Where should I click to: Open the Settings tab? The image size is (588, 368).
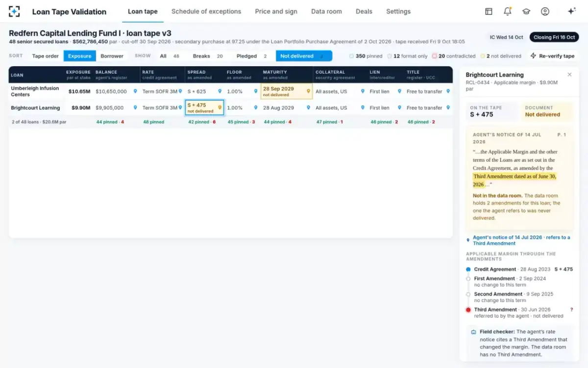click(x=398, y=11)
